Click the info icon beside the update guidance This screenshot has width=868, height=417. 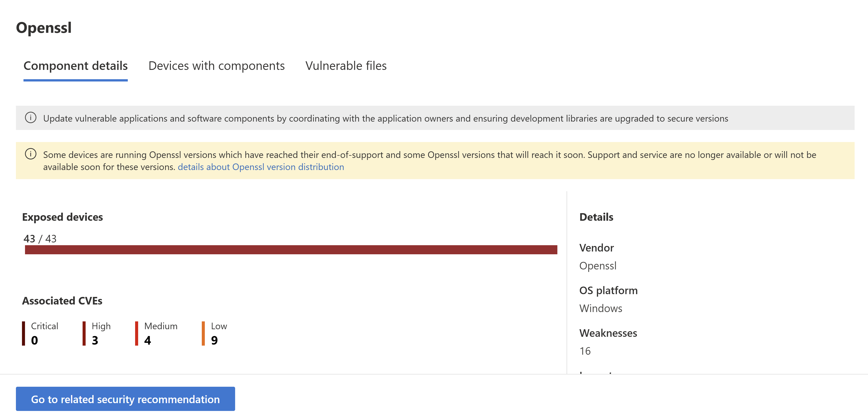pyautogui.click(x=31, y=118)
